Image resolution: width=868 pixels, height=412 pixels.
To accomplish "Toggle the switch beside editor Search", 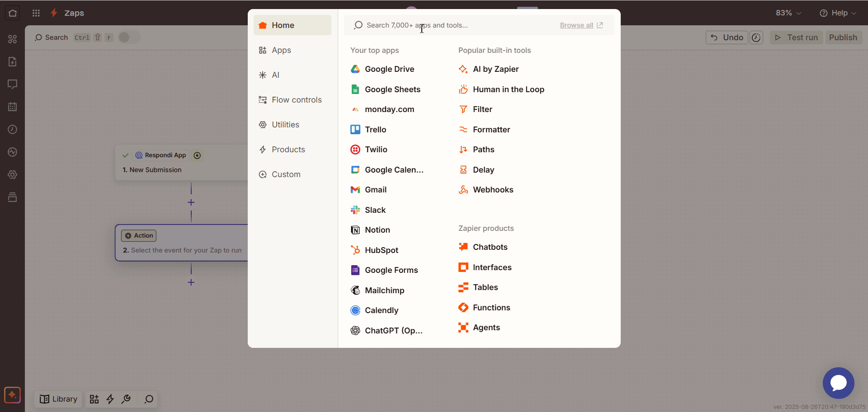I will [x=129, y=37].
